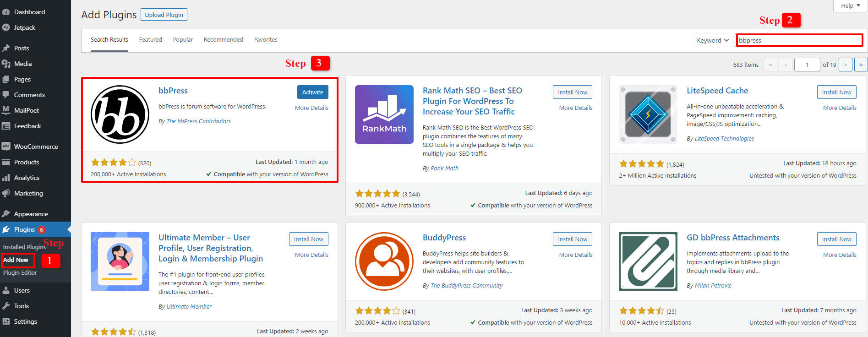
Task: Open More Details for bbPress
Action: [x=311, y=108]
